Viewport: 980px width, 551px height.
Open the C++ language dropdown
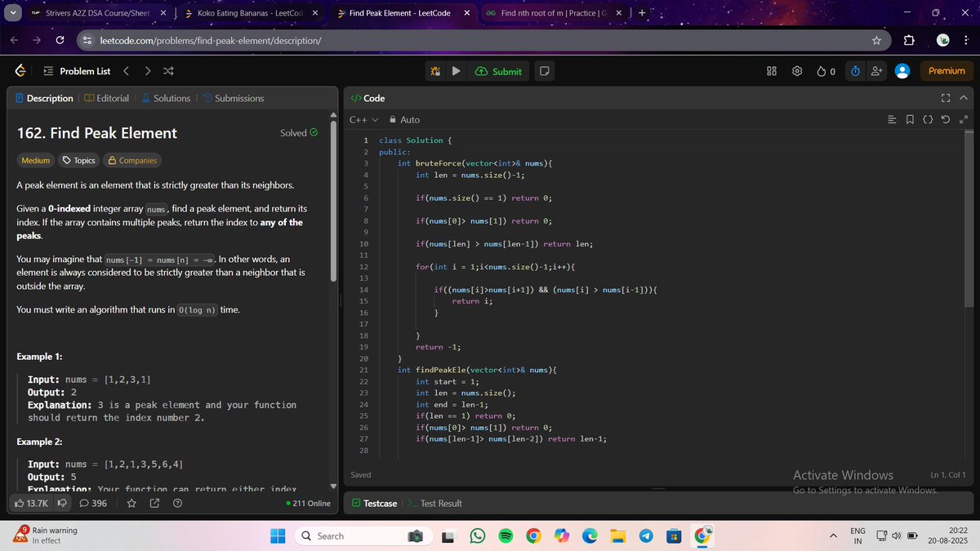coord(363,120)
